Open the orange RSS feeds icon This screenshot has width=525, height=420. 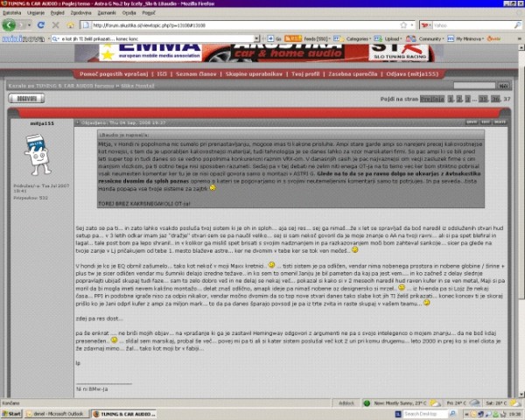[293, 38]
